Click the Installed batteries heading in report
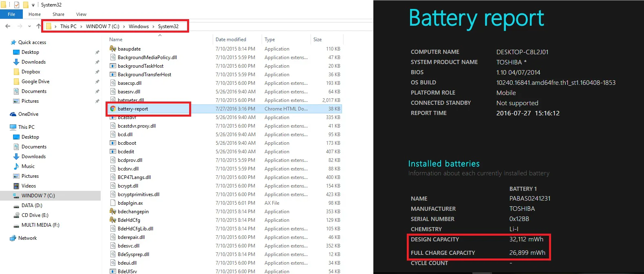This screenshot has height=274, width=644. point(444,164)
